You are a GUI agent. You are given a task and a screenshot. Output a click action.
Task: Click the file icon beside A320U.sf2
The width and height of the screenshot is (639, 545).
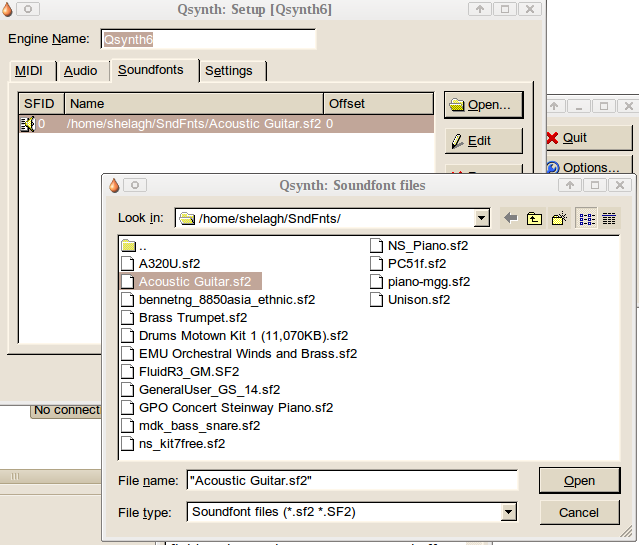[128, 264]
